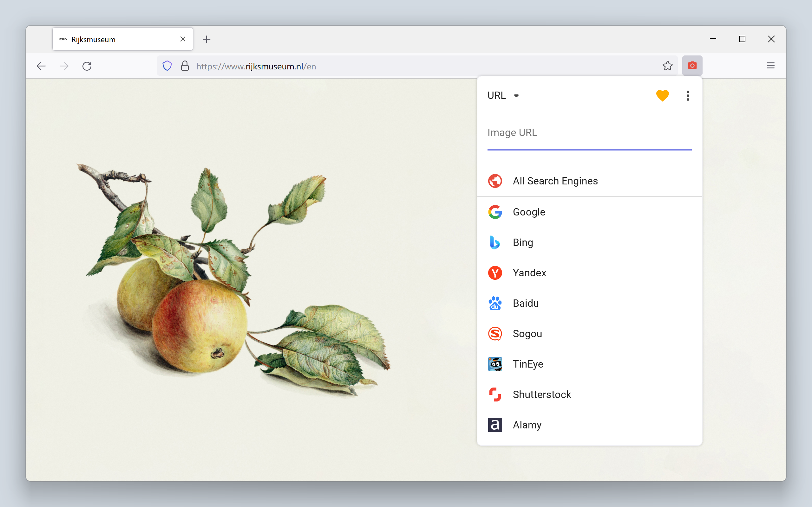Click the orange heart icon
The image size is (812, 507).
(662, 96)
